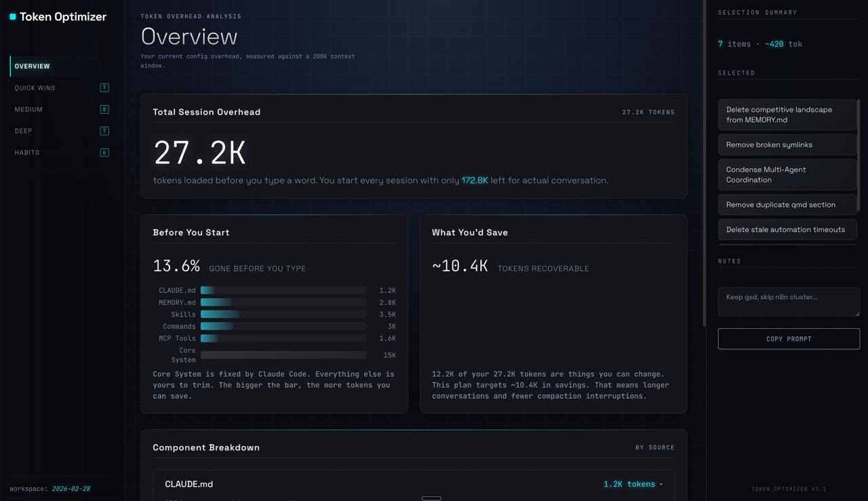
Task: Click the Habits count badge showing 6
Action: point(104,153)
